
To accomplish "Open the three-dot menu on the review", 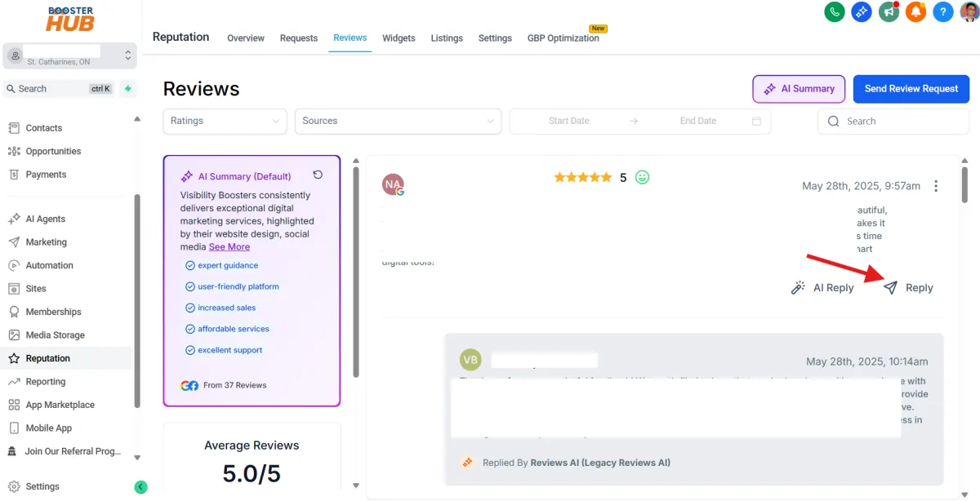I will [x=936, y=185].
